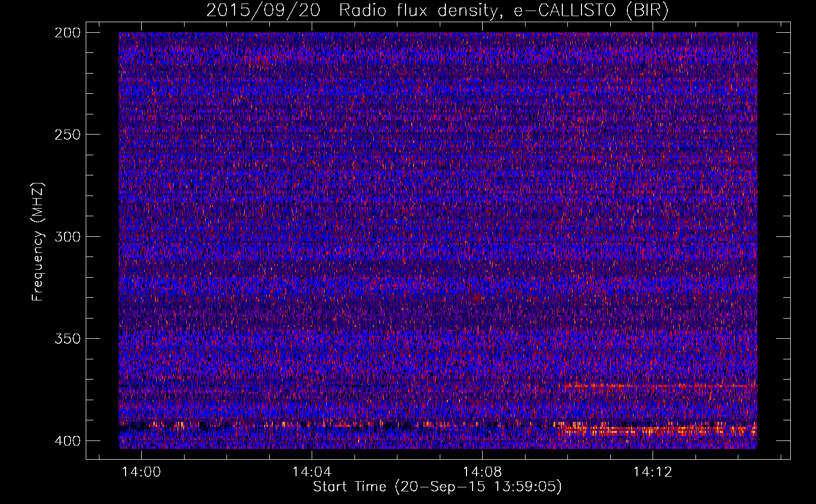Click the 'Start Time (20-Sep-15 13:59:05)' label
The image size is (816, 504).
437,487
